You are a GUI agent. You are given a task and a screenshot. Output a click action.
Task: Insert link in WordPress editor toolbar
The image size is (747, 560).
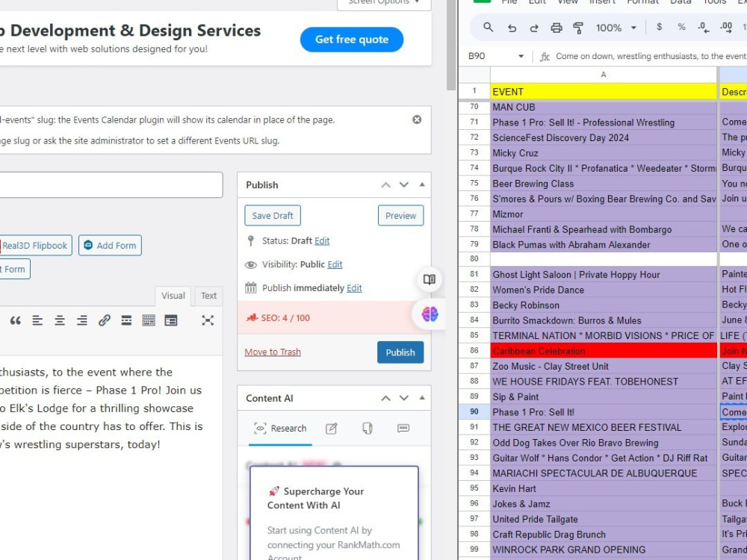[105, 320]
